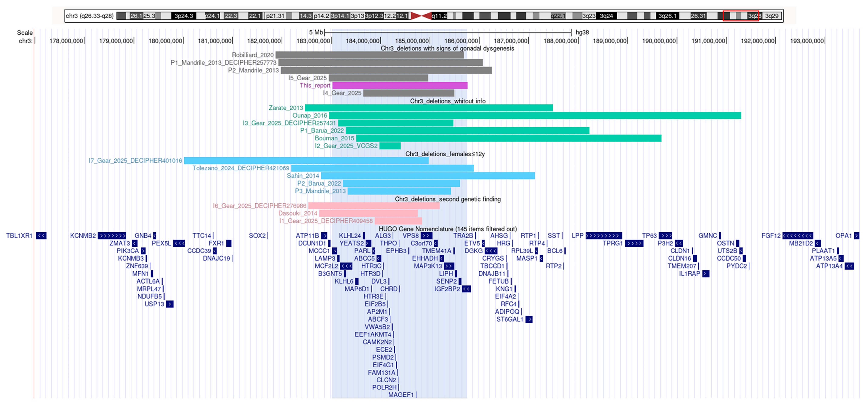Viewport: 868px width, 405px height.
Task: Click the PEX5L gene arrow block
Action: (179, 244)
